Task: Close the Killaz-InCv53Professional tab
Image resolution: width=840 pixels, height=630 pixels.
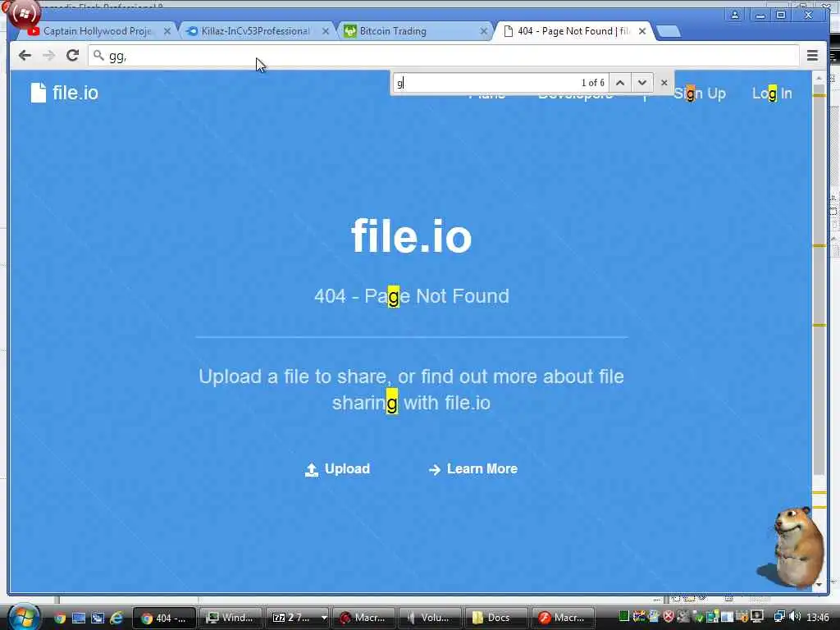Action: tap(325, 31)
